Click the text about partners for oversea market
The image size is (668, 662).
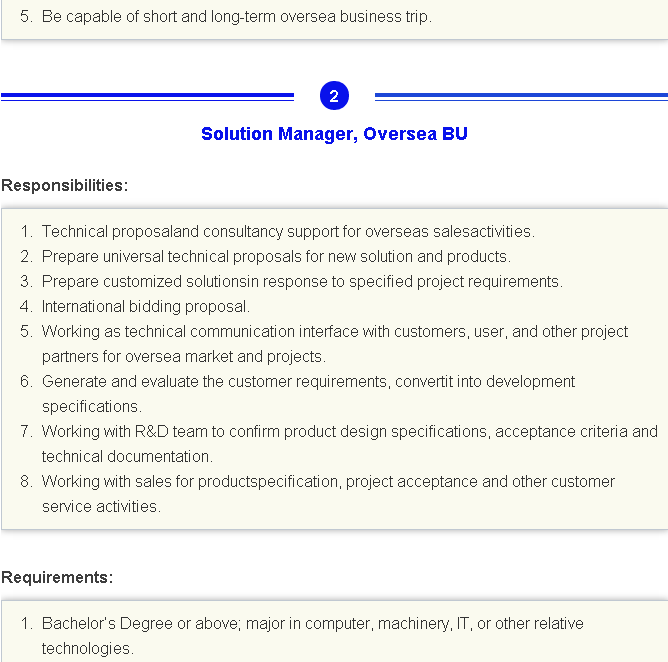pyautogui.click(x=184, y=357)
